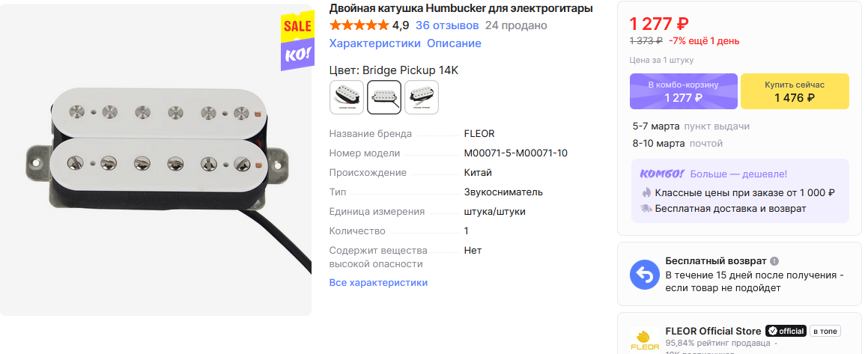The image size is (868, 354).
Task: Click the official verified badge
Action: pos(786,332)
